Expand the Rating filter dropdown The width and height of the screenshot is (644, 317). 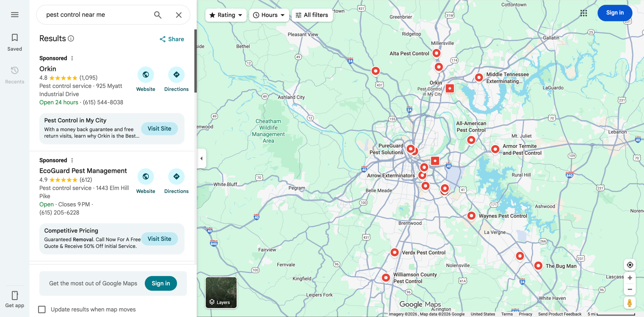tap(226, 15)
